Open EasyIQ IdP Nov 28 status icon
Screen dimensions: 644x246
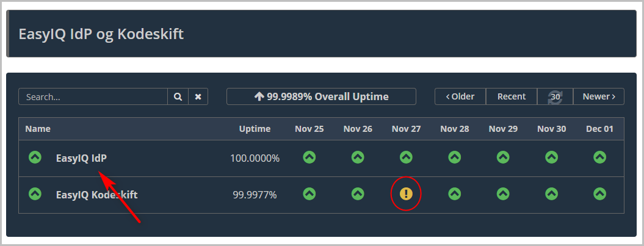point(455,157)
